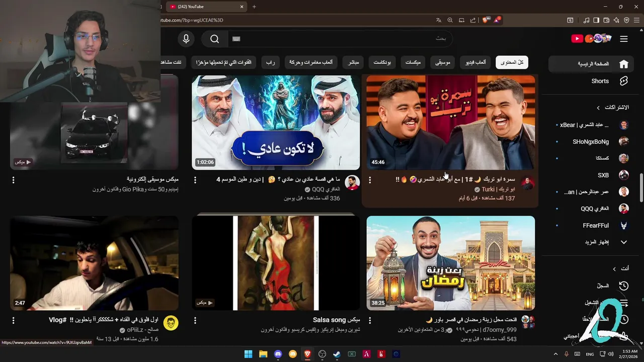Click Brave Rewards triangle icon
The height and width of the screenshot is (362, 644).
pos(497,20)
